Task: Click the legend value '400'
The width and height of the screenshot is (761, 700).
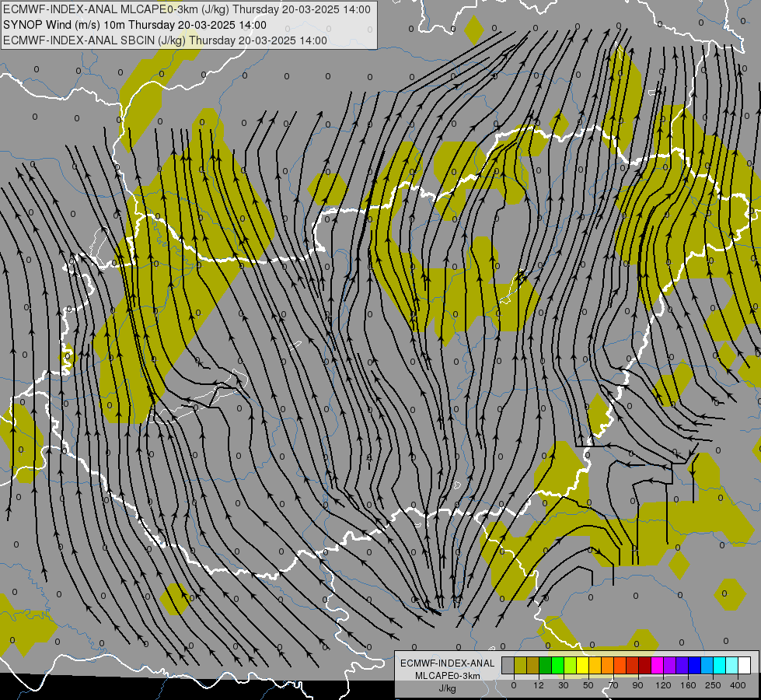Action: click(x=738, y=685)
